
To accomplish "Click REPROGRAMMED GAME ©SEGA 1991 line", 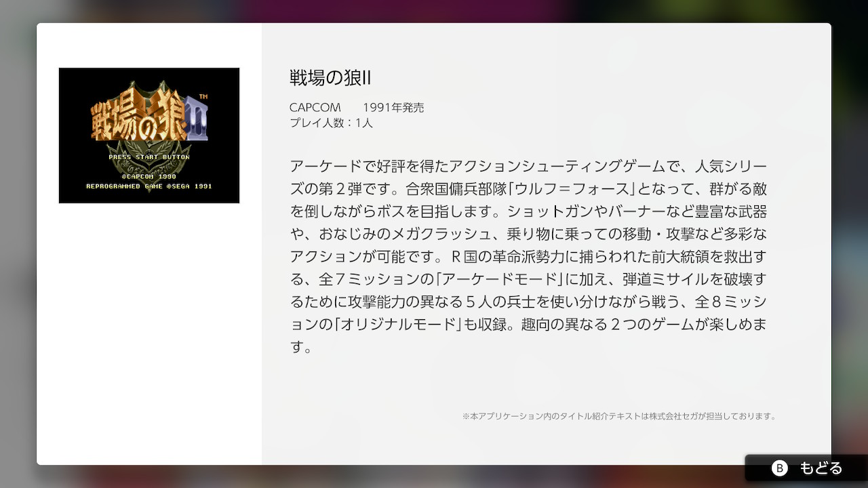I will click(x=149, y=186).
